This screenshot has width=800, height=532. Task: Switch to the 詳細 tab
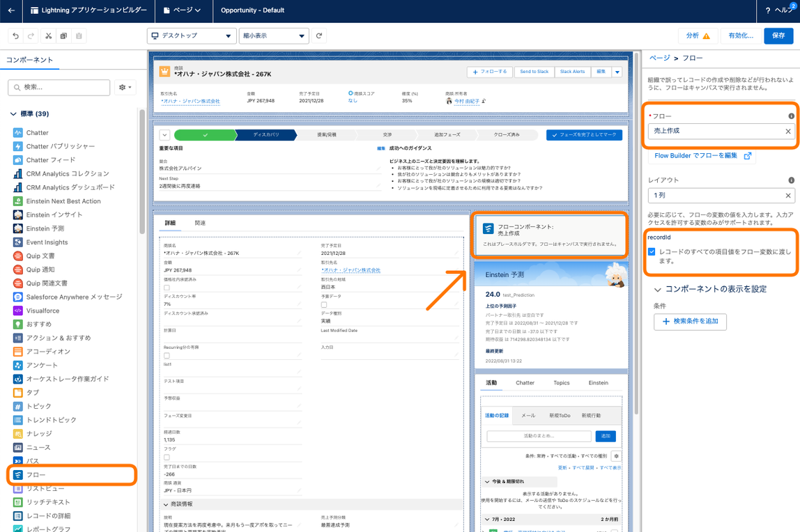coord(170,224)
